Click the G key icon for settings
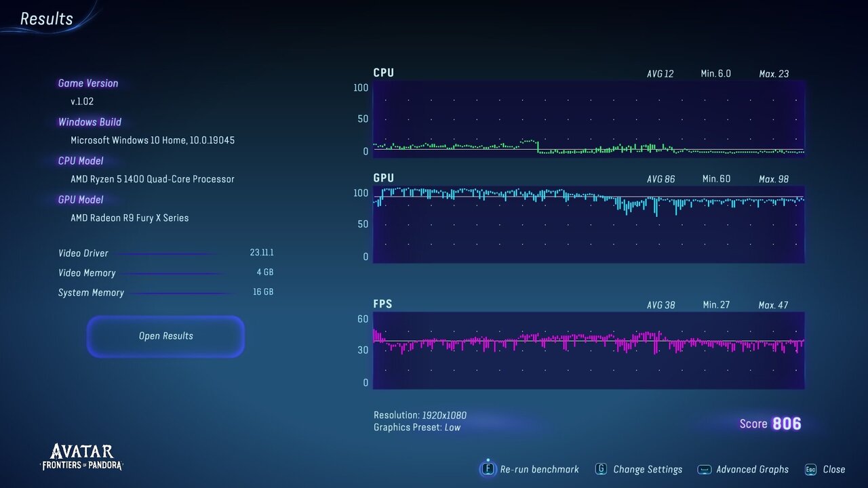This screenshot has width=868, height=488. (x=601, y=469)
